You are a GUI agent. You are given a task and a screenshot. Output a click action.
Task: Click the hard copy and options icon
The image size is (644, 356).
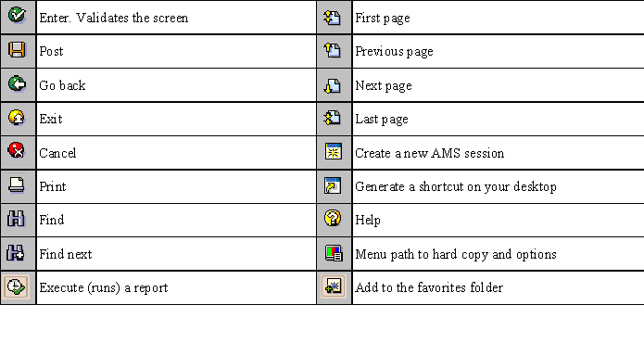click(334, 253)
